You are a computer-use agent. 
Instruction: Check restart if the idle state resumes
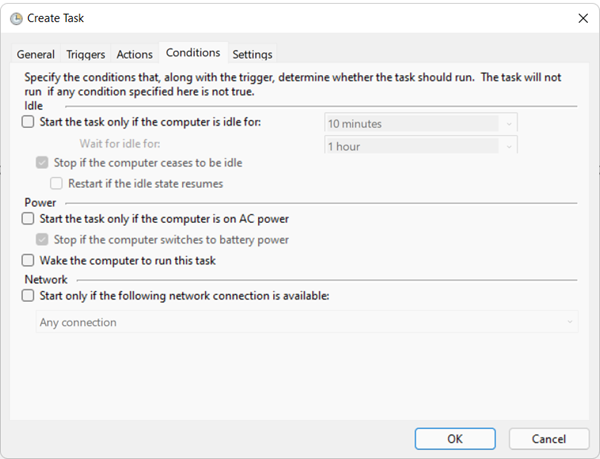click(56, 183)
